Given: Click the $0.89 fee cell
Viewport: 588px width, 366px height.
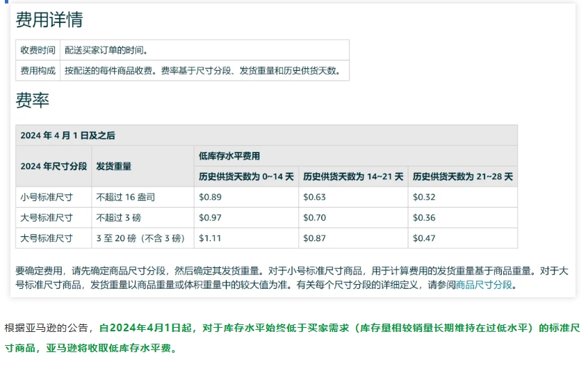Looking at the screenshot, I should point(246,197).
